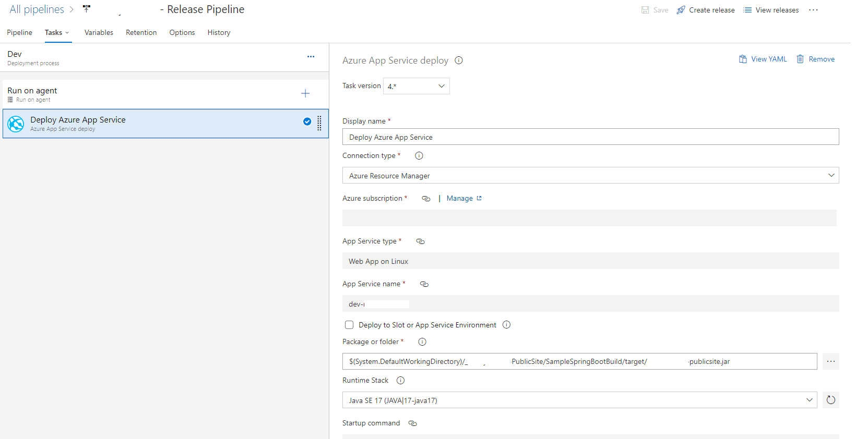
Task: View the History tab
Action: [x=219, y=32]
